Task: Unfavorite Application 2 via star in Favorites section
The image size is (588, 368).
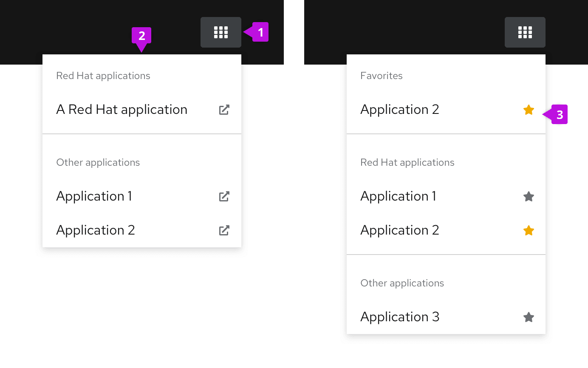Action: [x=529, y=110]
